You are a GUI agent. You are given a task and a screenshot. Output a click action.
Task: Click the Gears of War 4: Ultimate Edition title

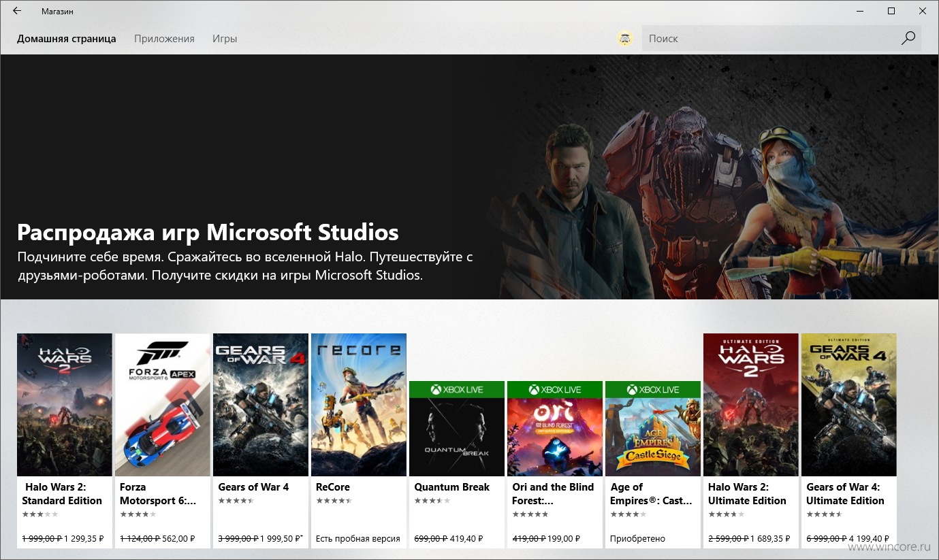(x=845, y=494)
